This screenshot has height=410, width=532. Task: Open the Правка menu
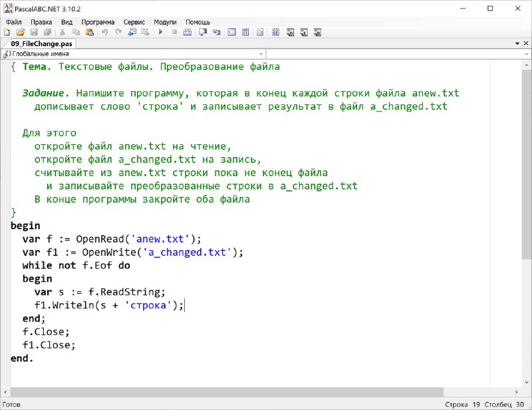pyautogui.click(x=41, y=22)
